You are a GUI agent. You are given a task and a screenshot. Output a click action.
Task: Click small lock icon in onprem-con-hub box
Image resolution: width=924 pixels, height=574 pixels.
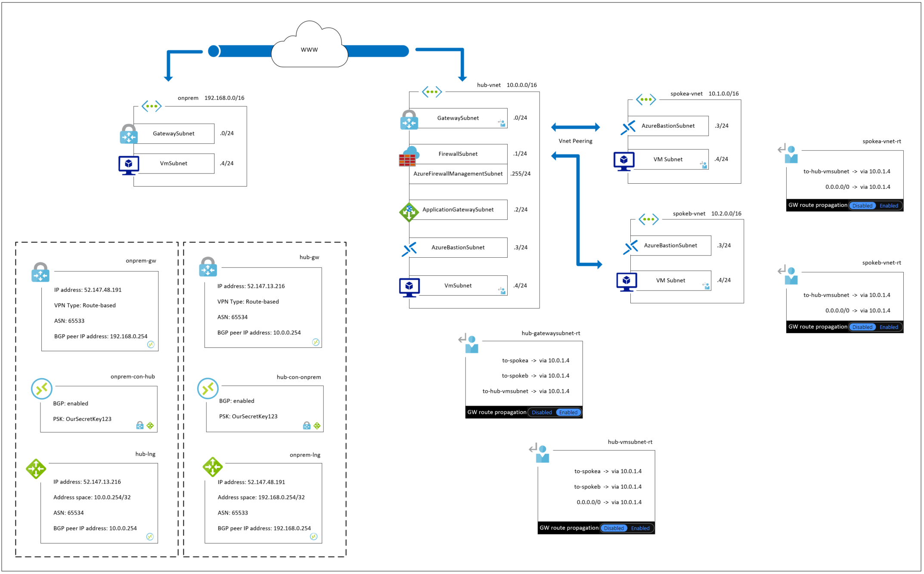(140, 425)
